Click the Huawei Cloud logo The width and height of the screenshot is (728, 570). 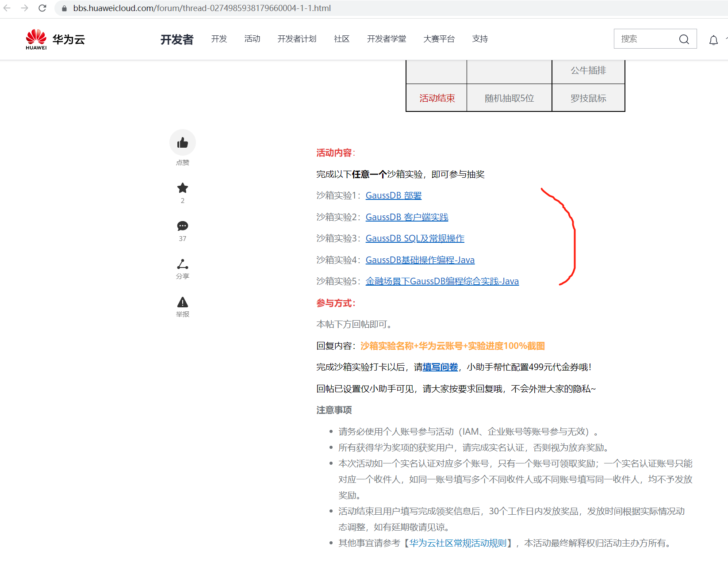pos(55,39)
